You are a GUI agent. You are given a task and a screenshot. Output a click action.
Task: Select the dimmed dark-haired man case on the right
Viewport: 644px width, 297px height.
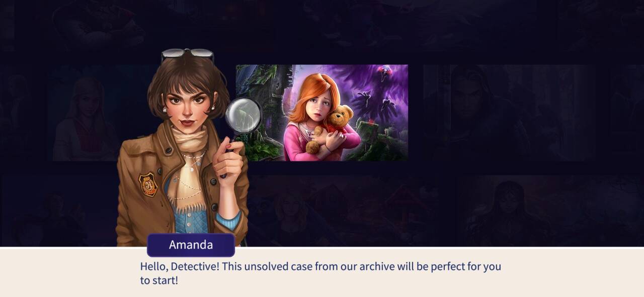tap(508, 113)
